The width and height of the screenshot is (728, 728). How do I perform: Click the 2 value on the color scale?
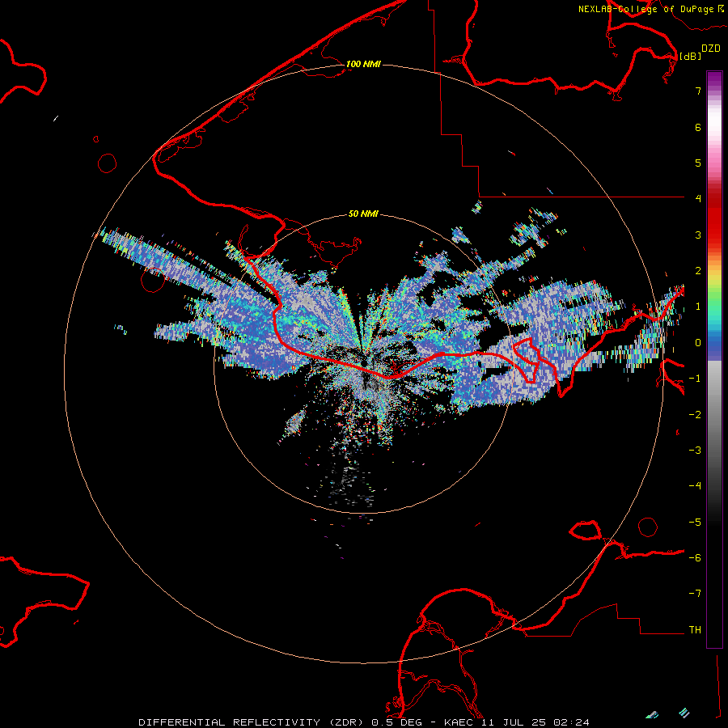[698, 271]
